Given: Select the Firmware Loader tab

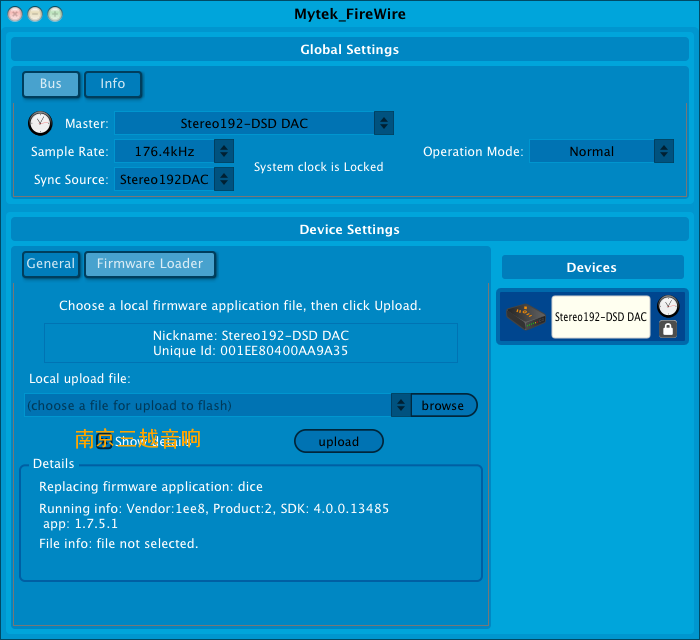Looking at the screenshot, I should point(150,264).
